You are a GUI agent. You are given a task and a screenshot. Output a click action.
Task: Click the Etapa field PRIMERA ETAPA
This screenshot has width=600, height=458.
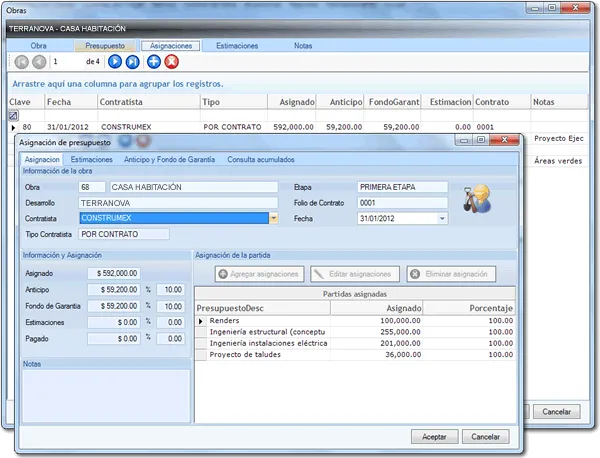click(x=403, y=187)
